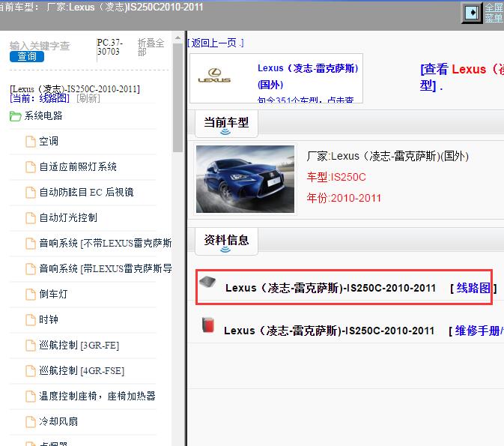
Task: Open the 自动灯光控制 entry
Action: click(x=68, y=218)
